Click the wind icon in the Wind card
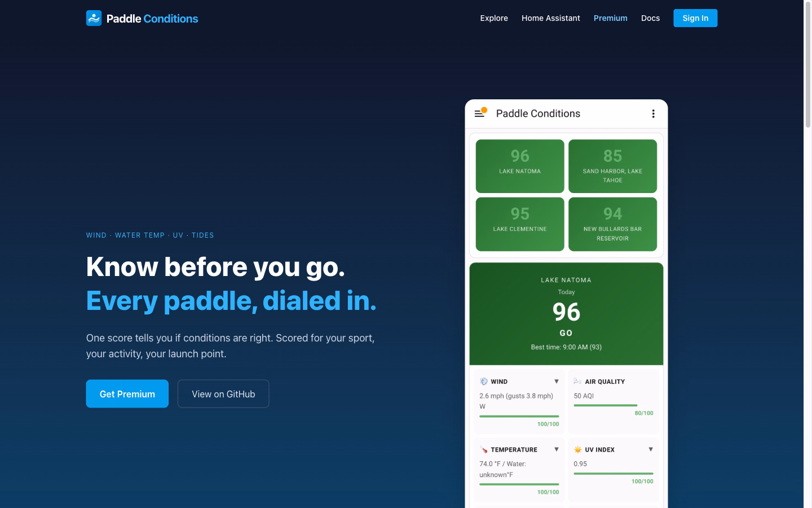The height and width of the screenshot is (508, 812). tap(483, 382)
